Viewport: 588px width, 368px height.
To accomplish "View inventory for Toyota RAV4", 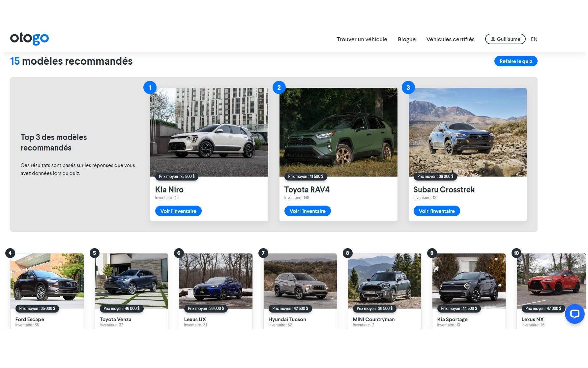I will click(308, 211).
